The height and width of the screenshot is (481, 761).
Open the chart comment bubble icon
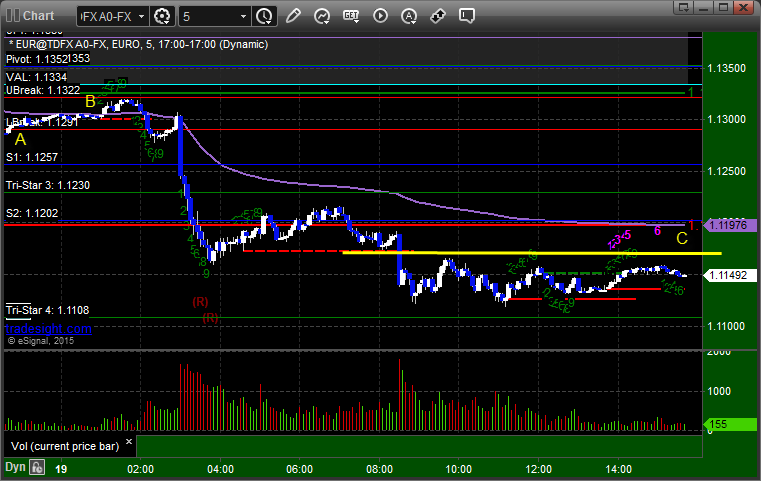pos(466,16)
